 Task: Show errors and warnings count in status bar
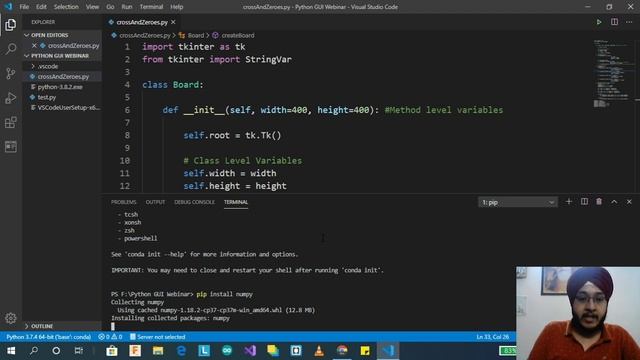coord(110,337)
